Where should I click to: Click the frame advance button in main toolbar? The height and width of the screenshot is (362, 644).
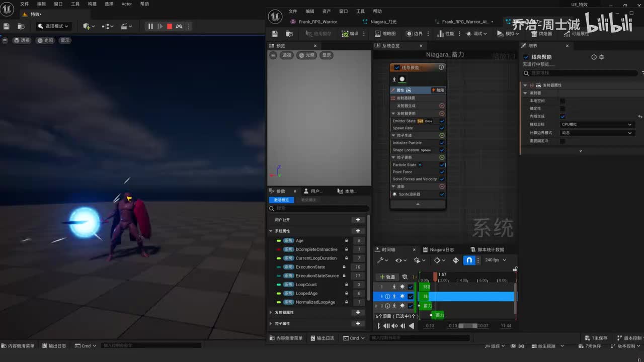click(160, 26)
